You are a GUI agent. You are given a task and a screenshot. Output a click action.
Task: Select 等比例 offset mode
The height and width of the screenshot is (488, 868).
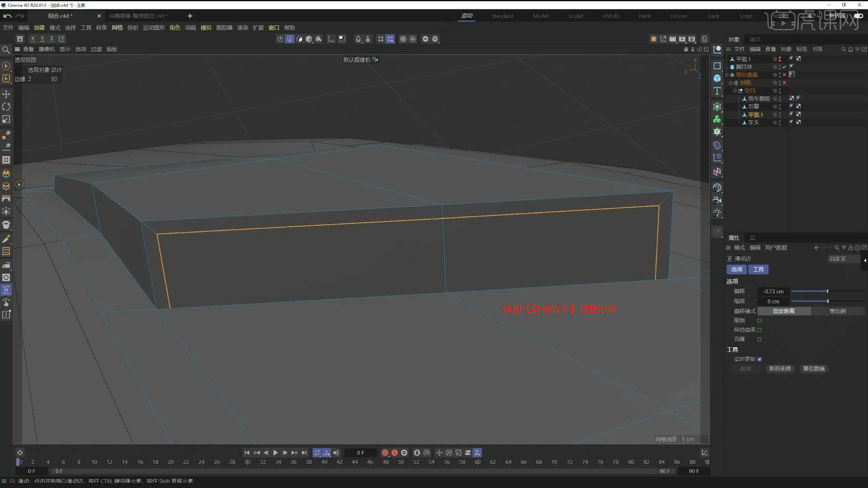pos(838,311)
